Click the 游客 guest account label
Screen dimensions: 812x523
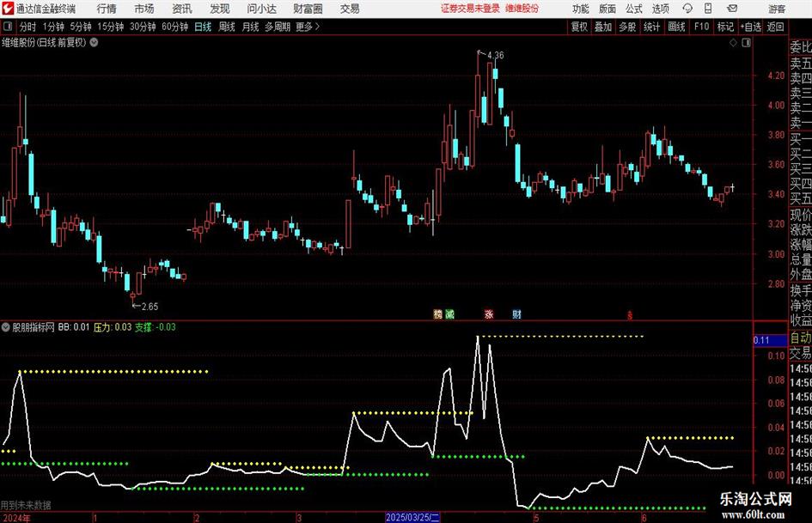777,9
